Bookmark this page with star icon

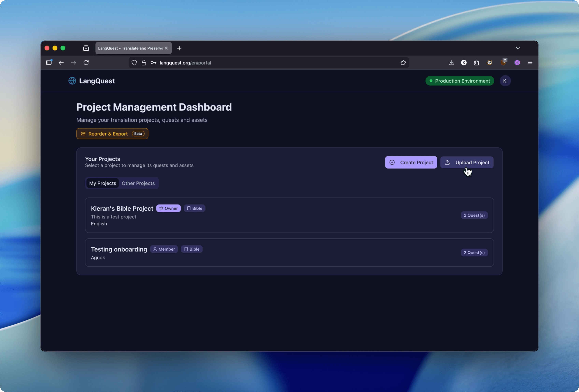coord(403,63)
